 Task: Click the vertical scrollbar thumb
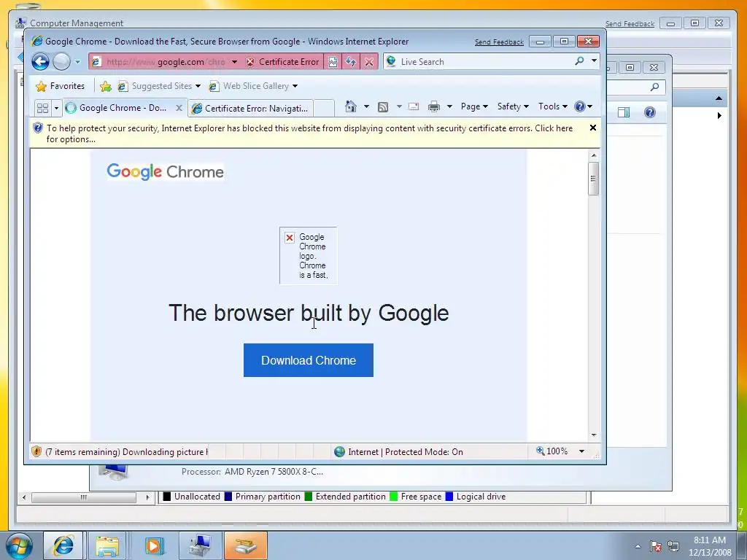(x=594, y=179)
